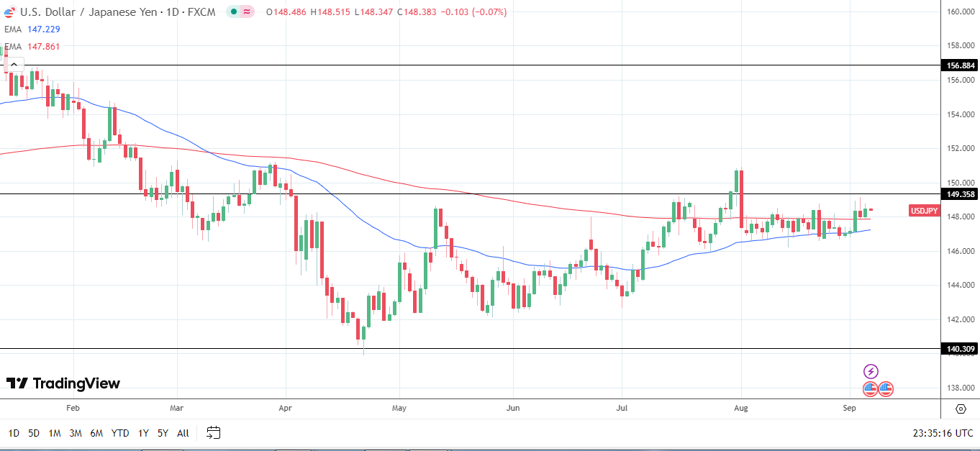The image size is (980, 451).
Task: Collapse the indicator legend with chevron
Action: [x=13, y=64]
